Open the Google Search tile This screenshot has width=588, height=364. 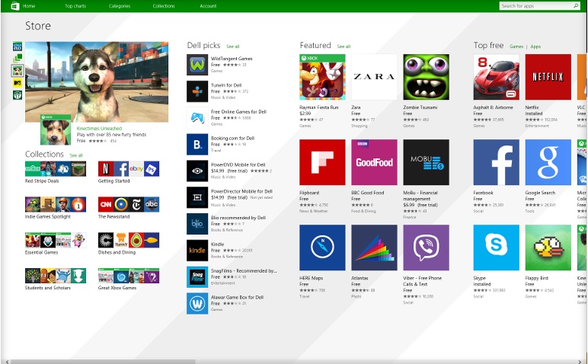pos(548,162)
